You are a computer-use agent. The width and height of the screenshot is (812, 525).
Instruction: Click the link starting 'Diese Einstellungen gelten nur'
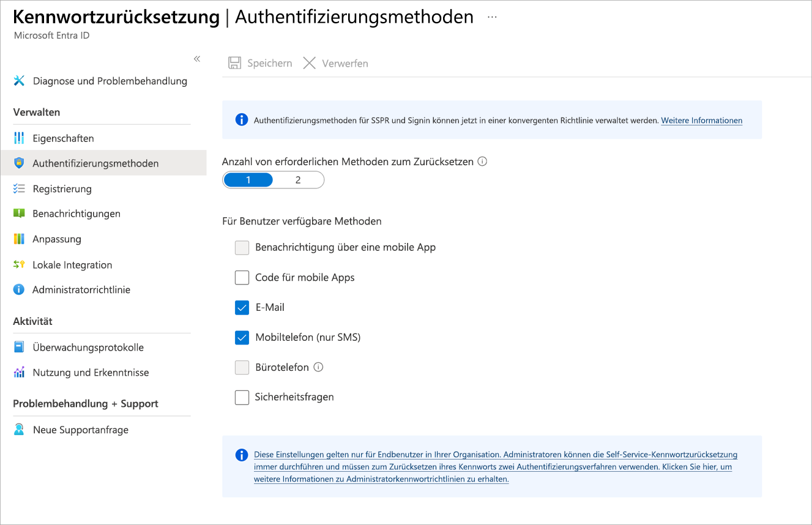pyautogui.click(x=496, y=467)
